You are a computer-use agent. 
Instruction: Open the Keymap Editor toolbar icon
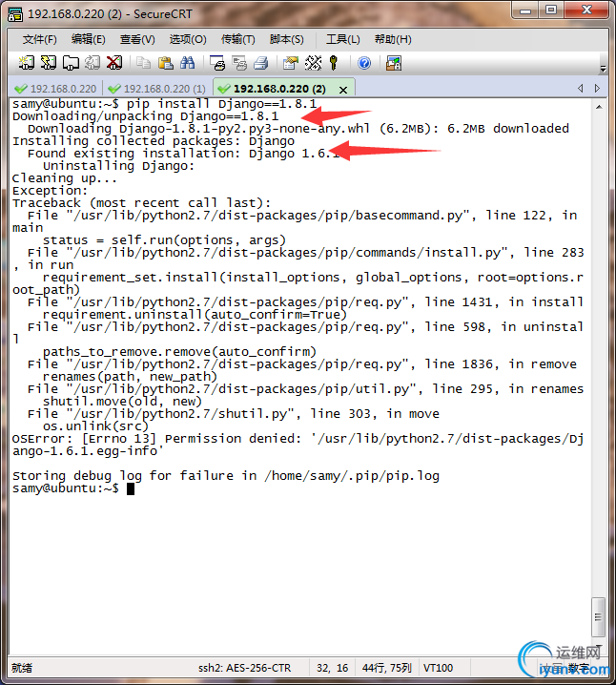click(313, 63)
